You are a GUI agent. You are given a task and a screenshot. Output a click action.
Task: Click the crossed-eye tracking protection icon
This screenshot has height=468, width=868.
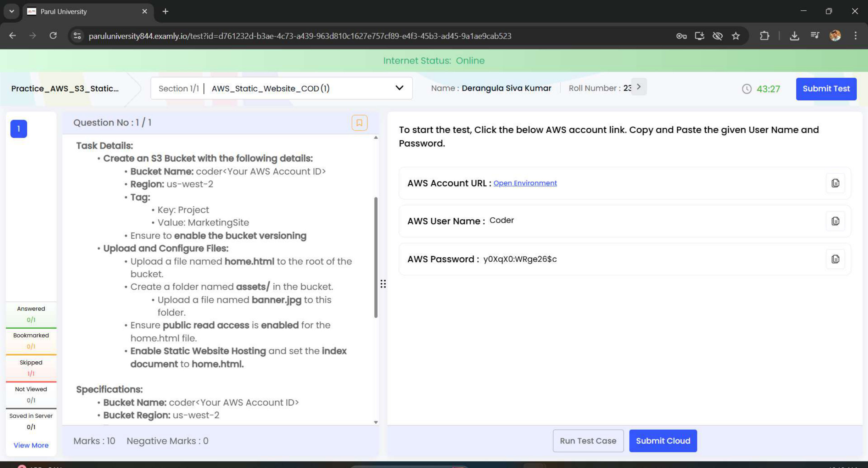point(717,36)
